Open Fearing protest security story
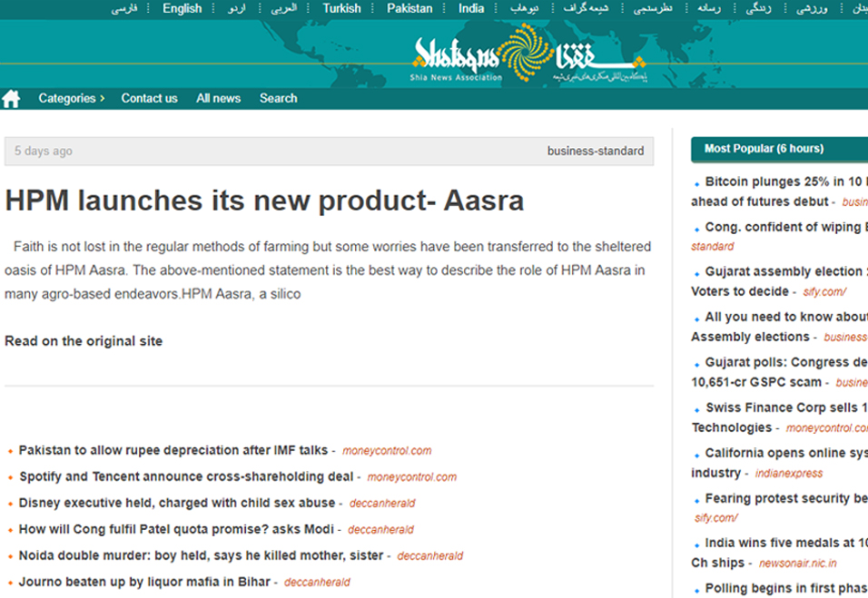The height and width of the screenshot is (598, 868). coord(786,498)
